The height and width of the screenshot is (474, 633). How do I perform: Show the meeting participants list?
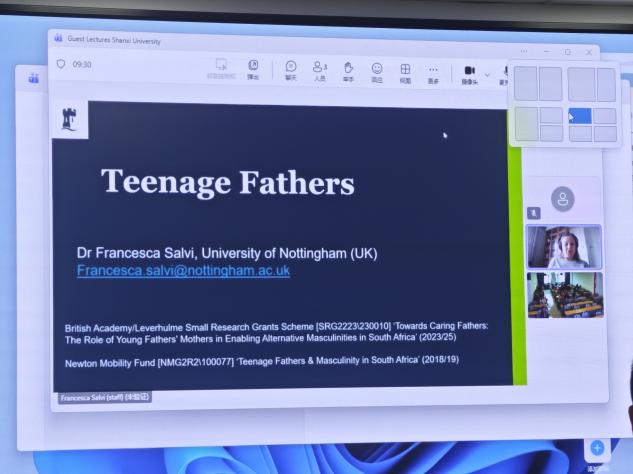click(320, 70)
